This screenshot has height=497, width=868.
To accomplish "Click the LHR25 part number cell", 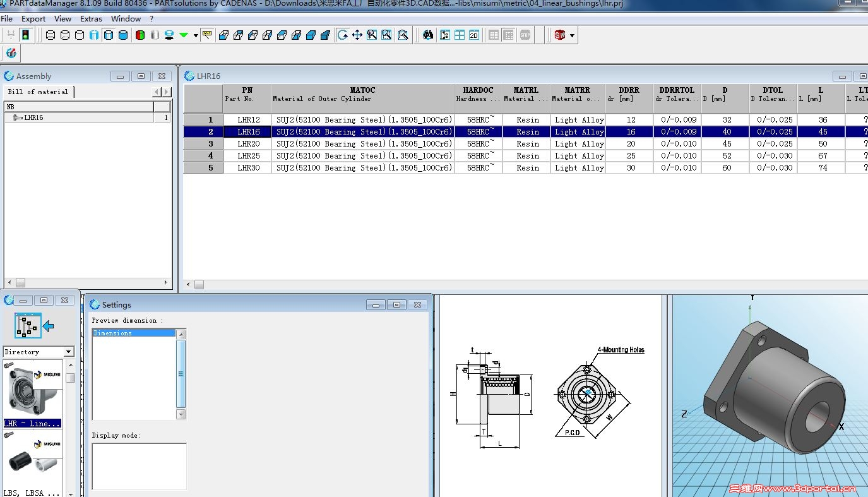I will click(x=247, y=156).
